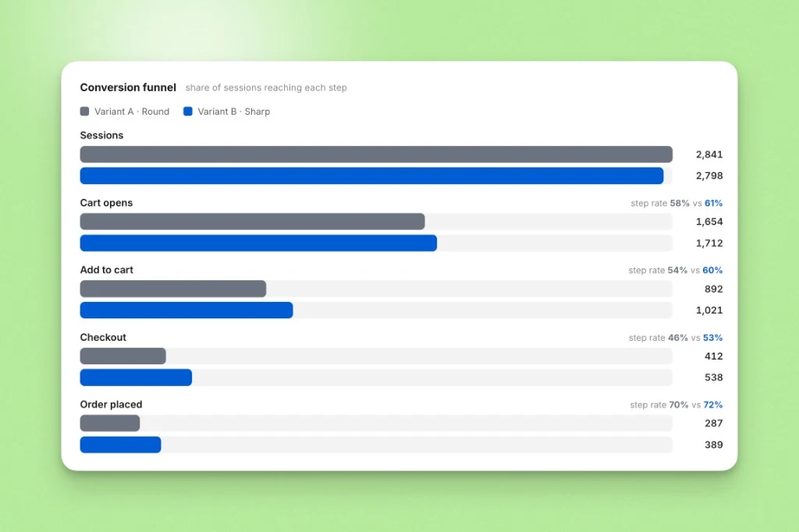Click the gray Order placed bar

tap(110, 423)
